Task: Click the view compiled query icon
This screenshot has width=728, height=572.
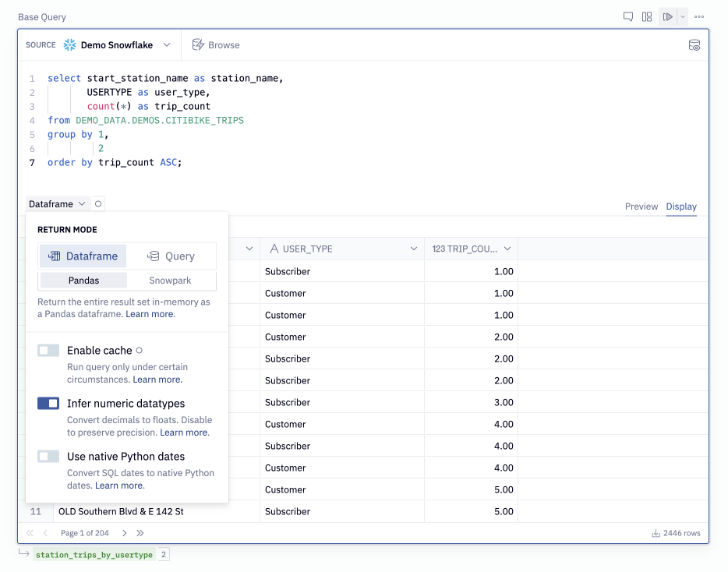Action: point(694,45)
